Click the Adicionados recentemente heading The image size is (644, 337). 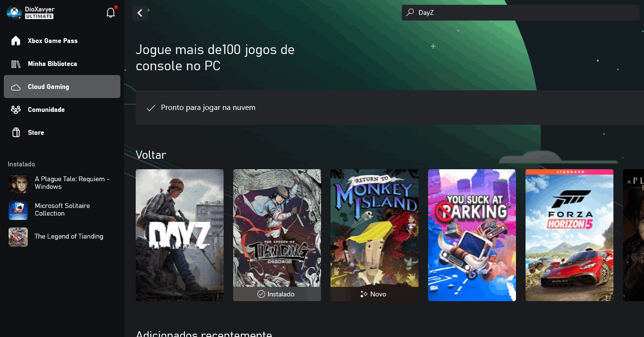point(204,334)
